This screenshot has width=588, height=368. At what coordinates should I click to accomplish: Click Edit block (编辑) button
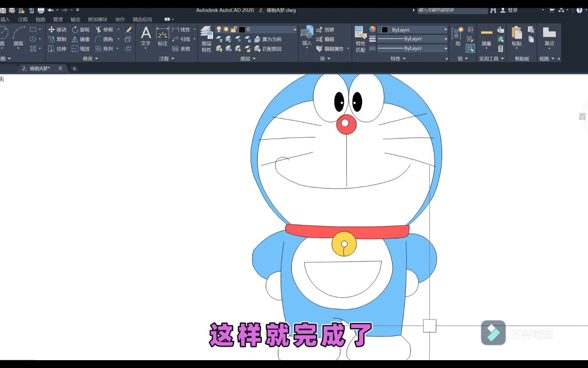(x=325, y=39)
